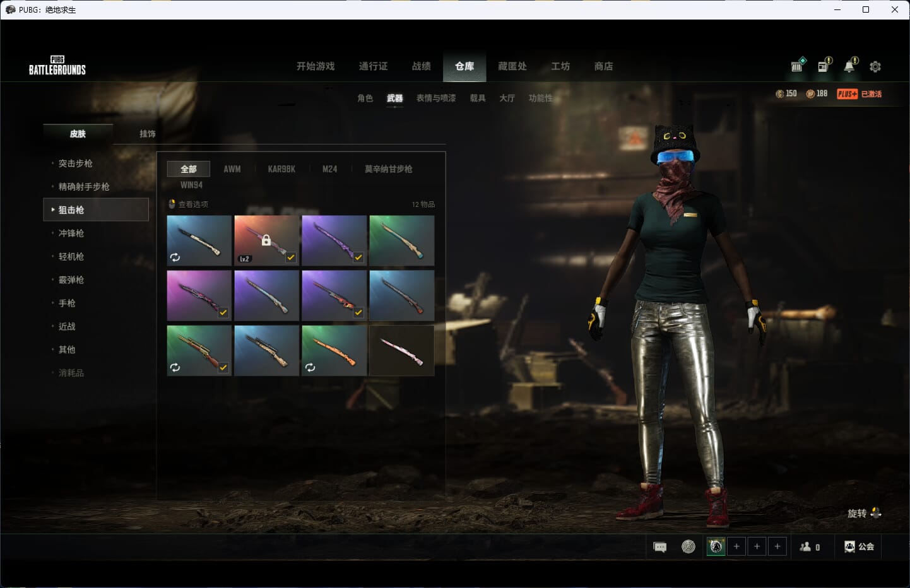Screen dimensions: 910x588
Task: Click the rotate 旋转 mouse icon
Action: (876, 513)
